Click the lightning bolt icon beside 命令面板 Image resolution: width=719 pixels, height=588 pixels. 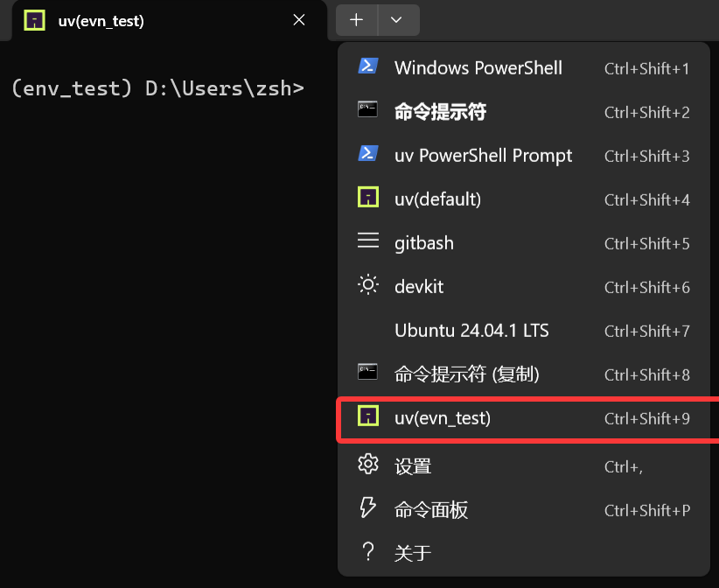(x=367, y=507)
